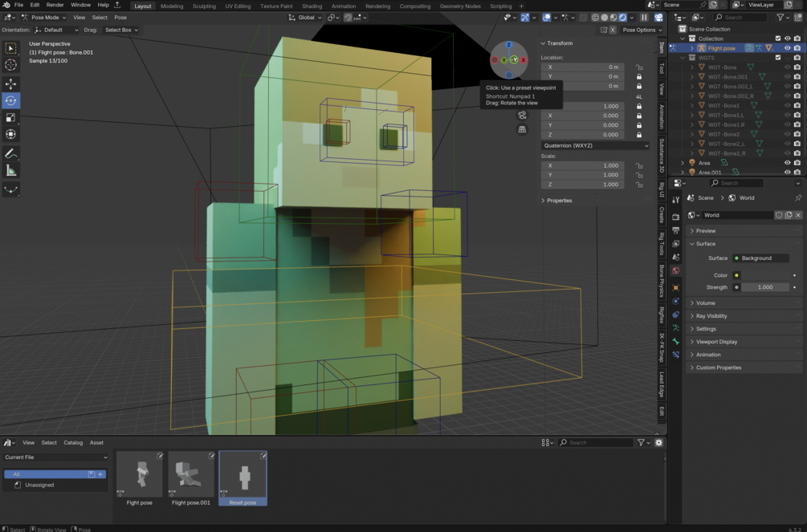Toggle camera view icon beside gizmo
The height and width of the screenshot is (532, 807).
(523, 116)
